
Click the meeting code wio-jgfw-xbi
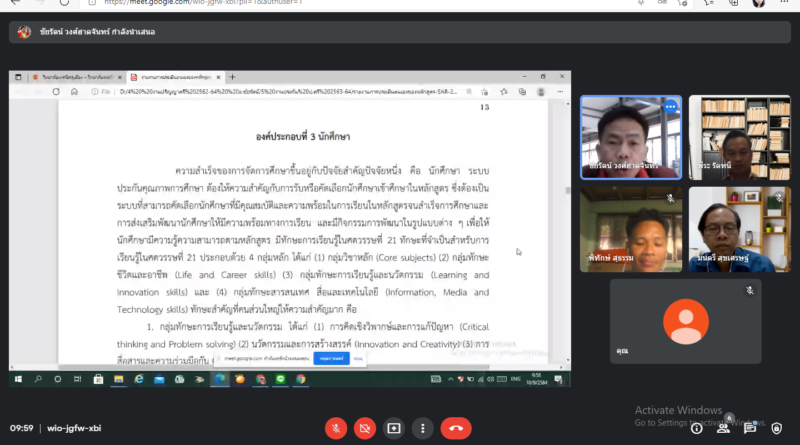click(75, 428)
